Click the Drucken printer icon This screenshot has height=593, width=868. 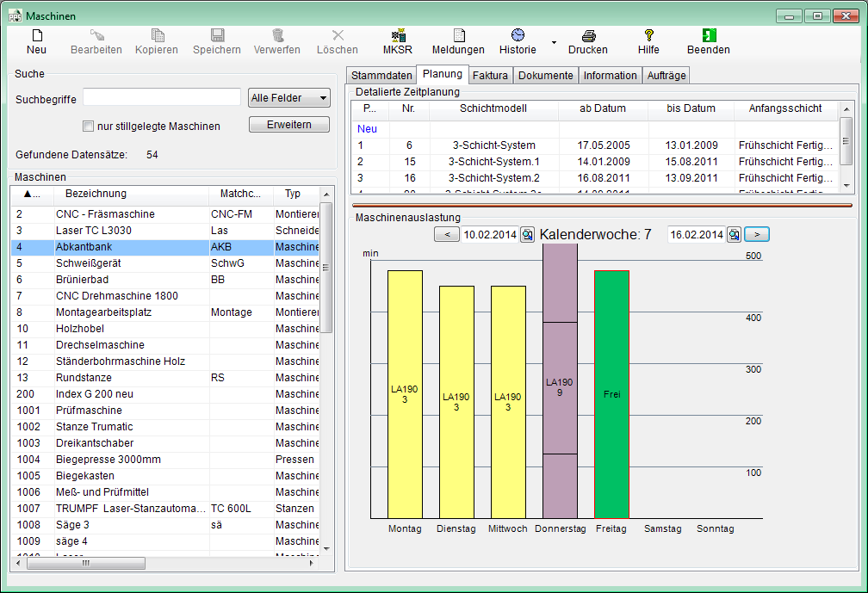point(588,36)
